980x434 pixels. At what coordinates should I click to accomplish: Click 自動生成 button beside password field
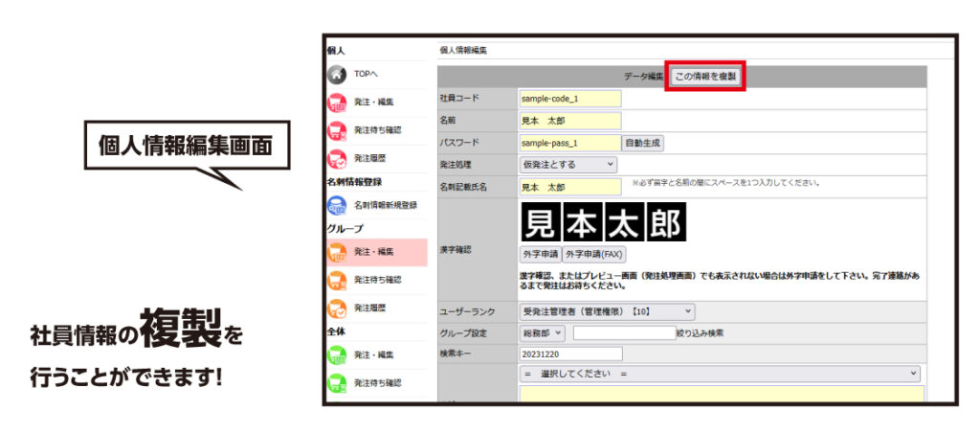(x=643, y=143)
